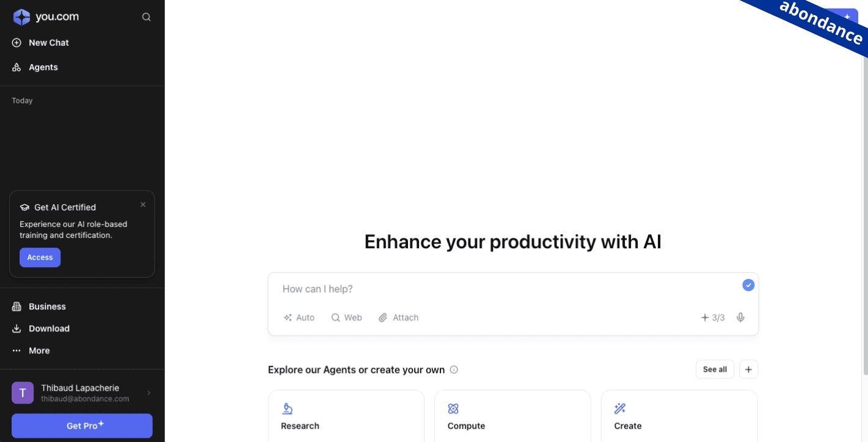Open the Research agent microscope icon
The image size is (868, 442).
(x=287, y=408)
